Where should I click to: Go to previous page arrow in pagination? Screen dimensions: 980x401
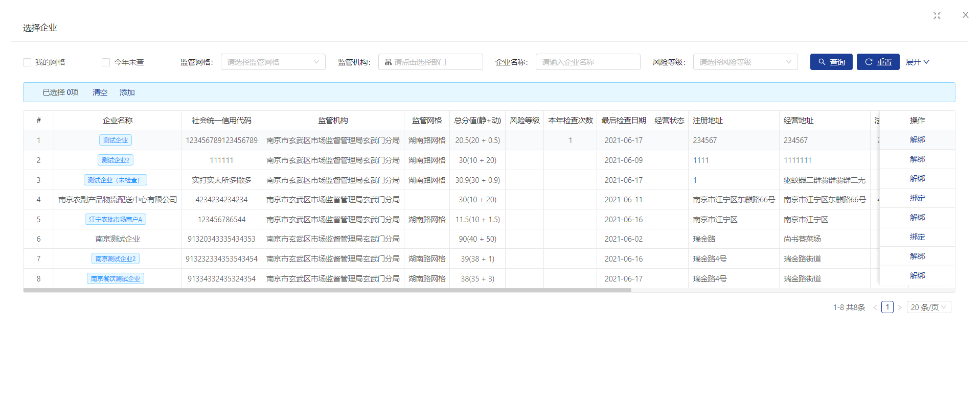pos(875,308)
